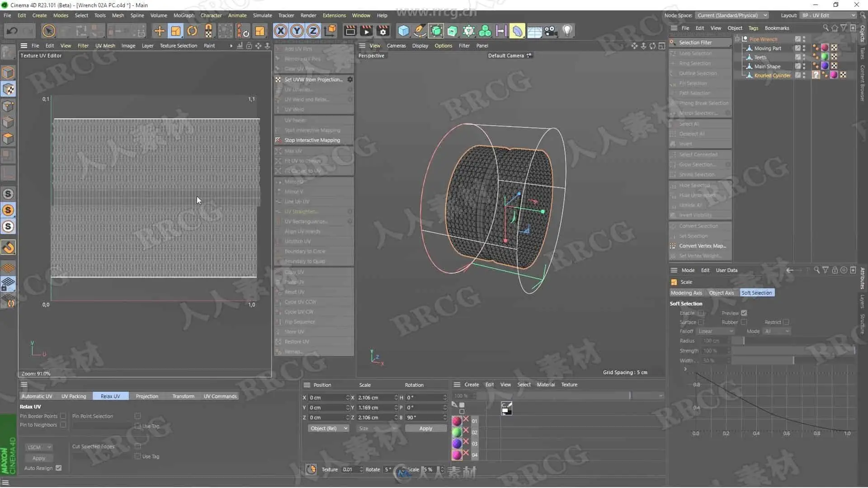The width and height of the screenshot is (868, 488).
Task: Click Stop Interactive Mapping
Action: tap(312, 140)
